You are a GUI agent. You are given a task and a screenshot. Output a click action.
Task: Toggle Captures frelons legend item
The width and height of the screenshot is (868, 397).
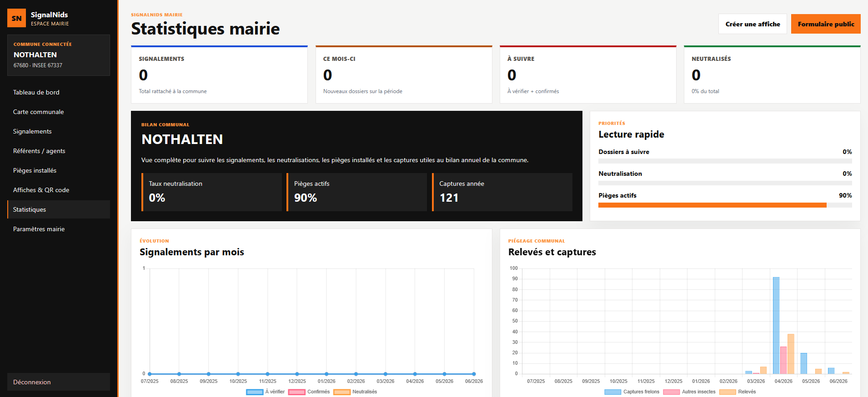pyautogui.click(x=632, y=392)
